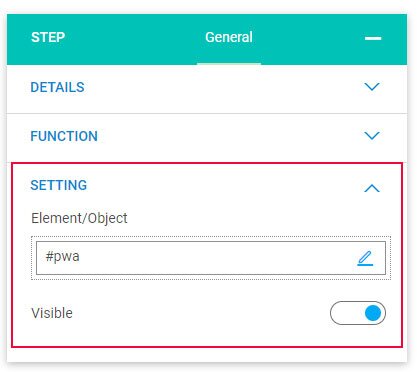Click the pencil edit icon beside #pwa
417x372 pixels.
click(x=365, y=258)
